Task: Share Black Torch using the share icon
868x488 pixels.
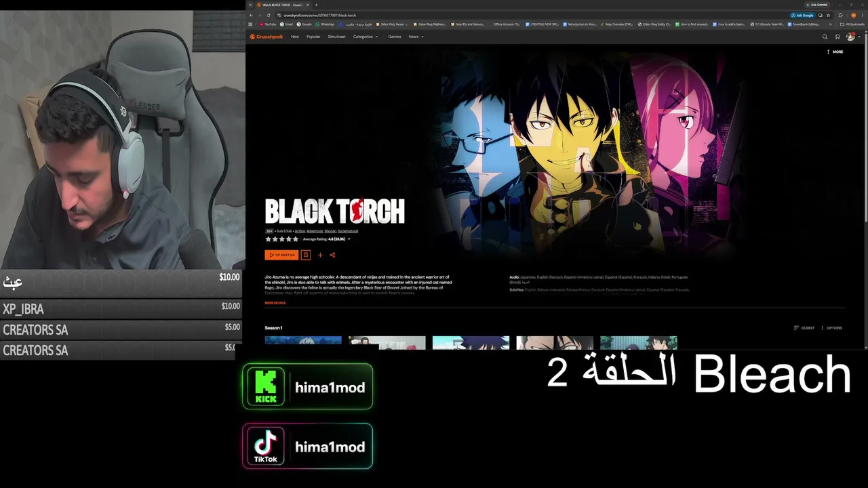Action: [332, 255]
